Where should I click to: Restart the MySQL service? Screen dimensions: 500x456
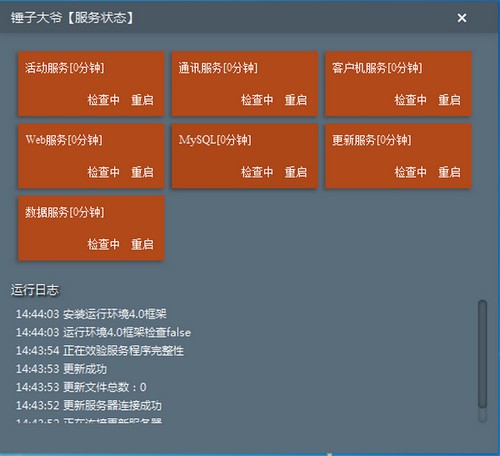pyautogui.click(x=296, y=172)
